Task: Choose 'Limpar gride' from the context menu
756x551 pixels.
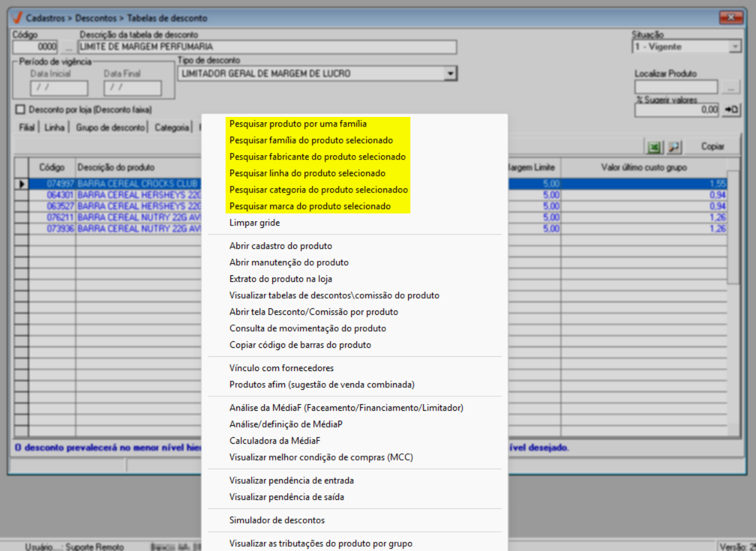Action: (254, 223)
